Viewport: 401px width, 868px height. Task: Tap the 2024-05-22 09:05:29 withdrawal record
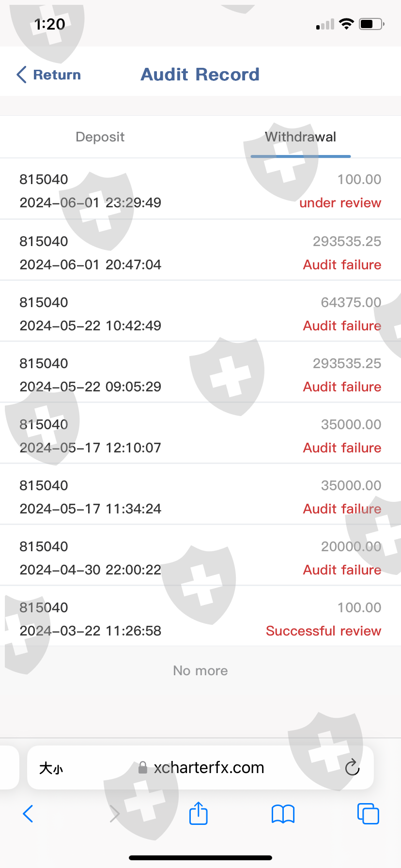coord(200,374)
